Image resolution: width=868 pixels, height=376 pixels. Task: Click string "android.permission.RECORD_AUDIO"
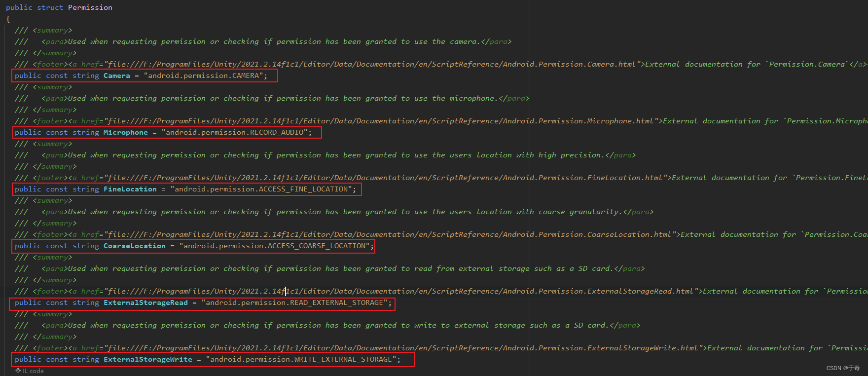tap(235, 132)
